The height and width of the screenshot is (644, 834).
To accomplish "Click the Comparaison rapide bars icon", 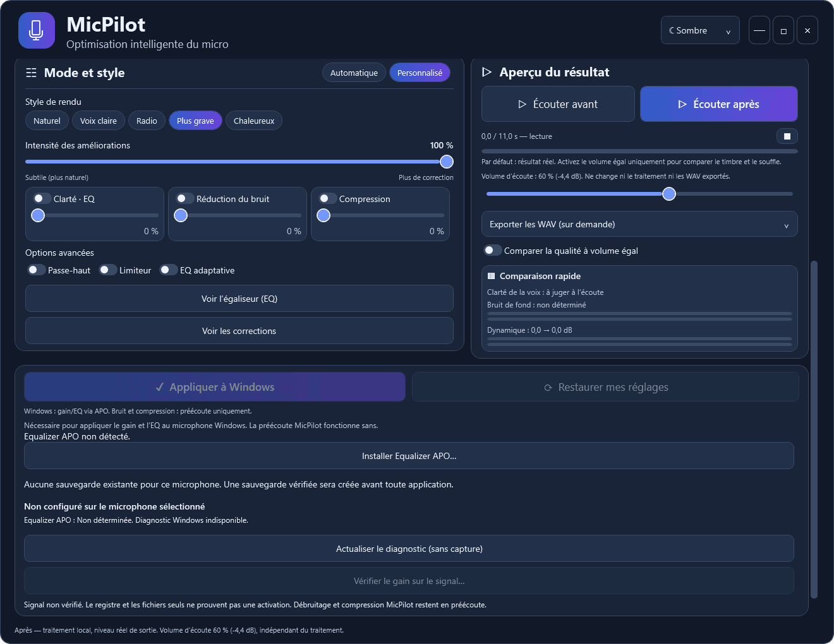I will coord(492,276).
